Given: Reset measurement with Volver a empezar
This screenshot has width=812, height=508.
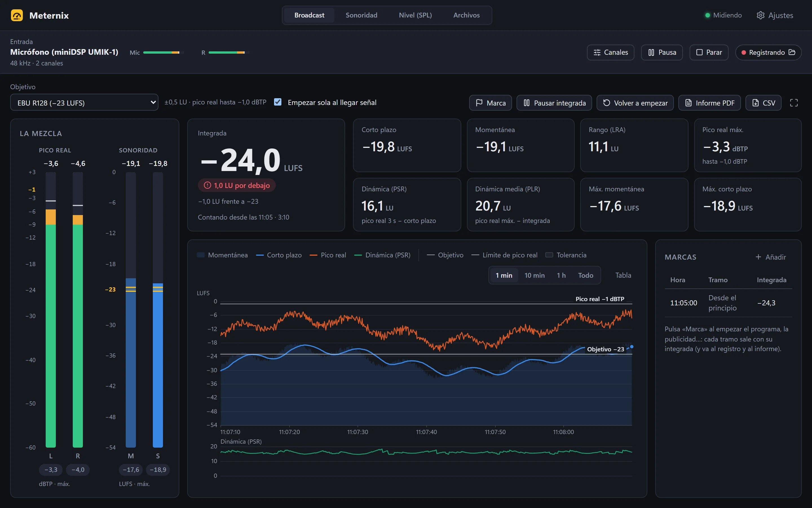Looking at the screenshot, I should [x=635, y=103].
